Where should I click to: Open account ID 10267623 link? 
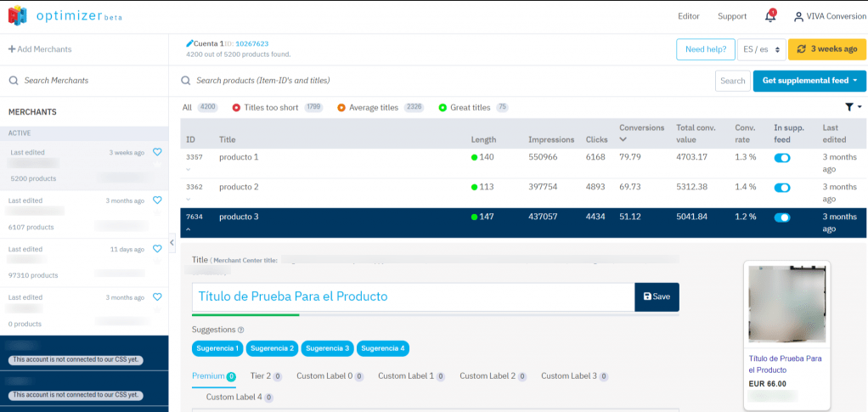(252, 43)
